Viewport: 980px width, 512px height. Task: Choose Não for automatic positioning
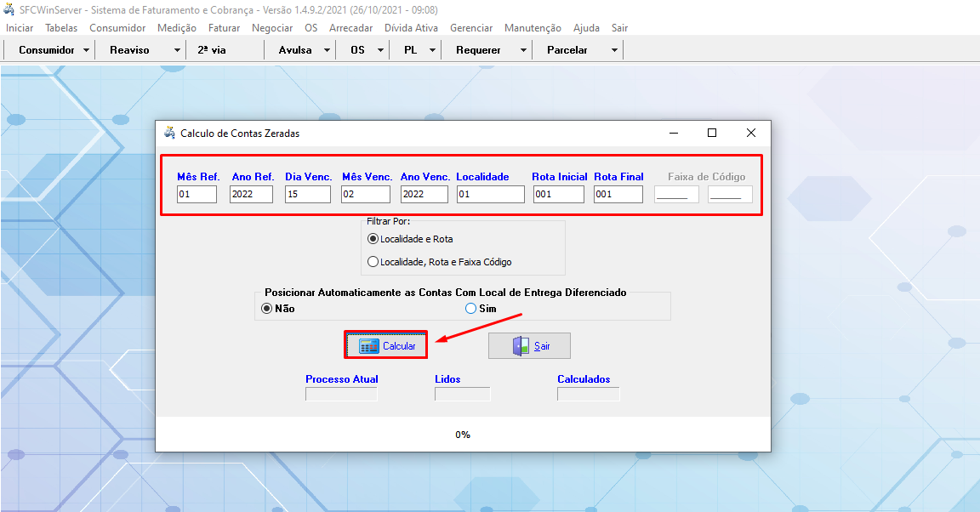267,309
